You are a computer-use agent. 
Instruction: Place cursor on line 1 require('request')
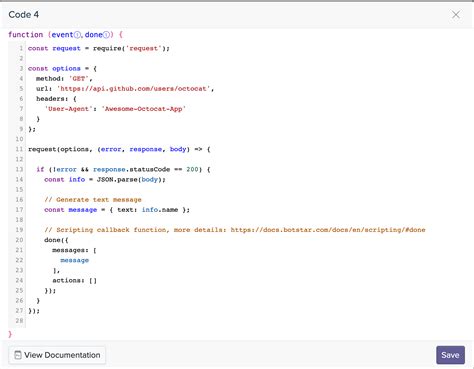point(131,48)
